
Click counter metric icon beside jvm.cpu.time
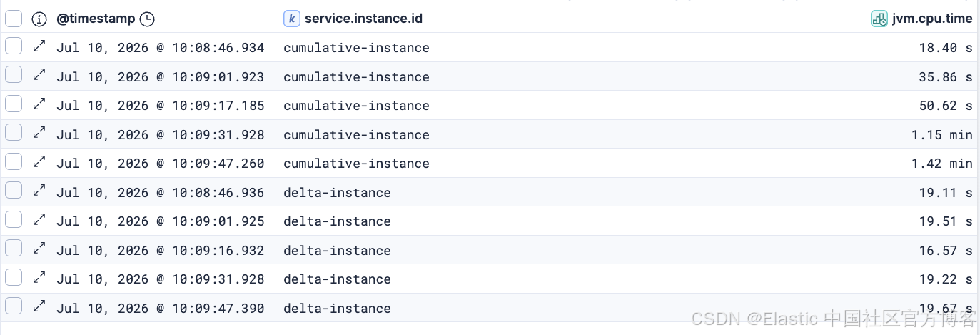click(879, 19)
